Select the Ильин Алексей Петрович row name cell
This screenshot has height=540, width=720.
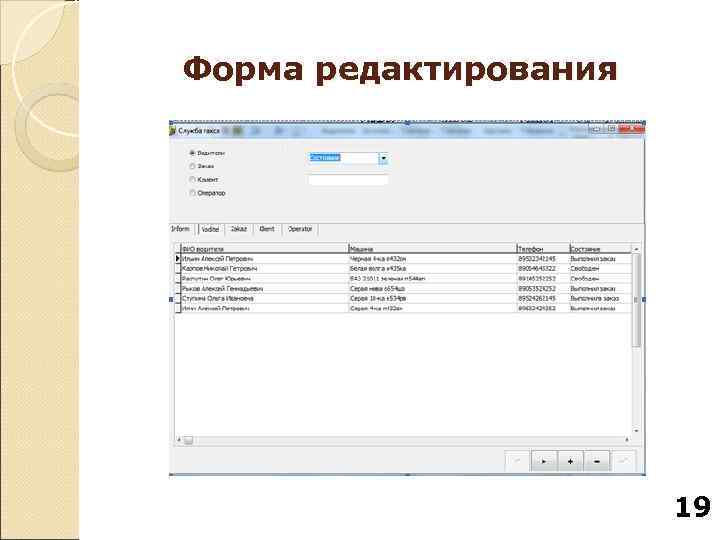(x=264, y=259)
